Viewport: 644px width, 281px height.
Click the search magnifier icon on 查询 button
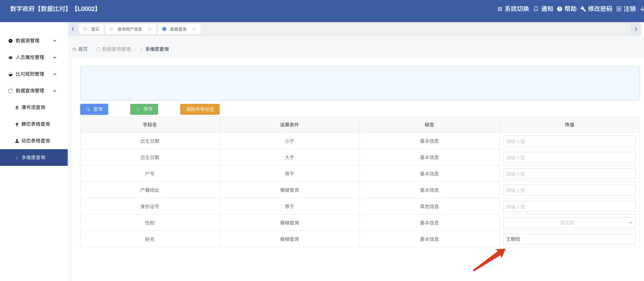(88, 109)
